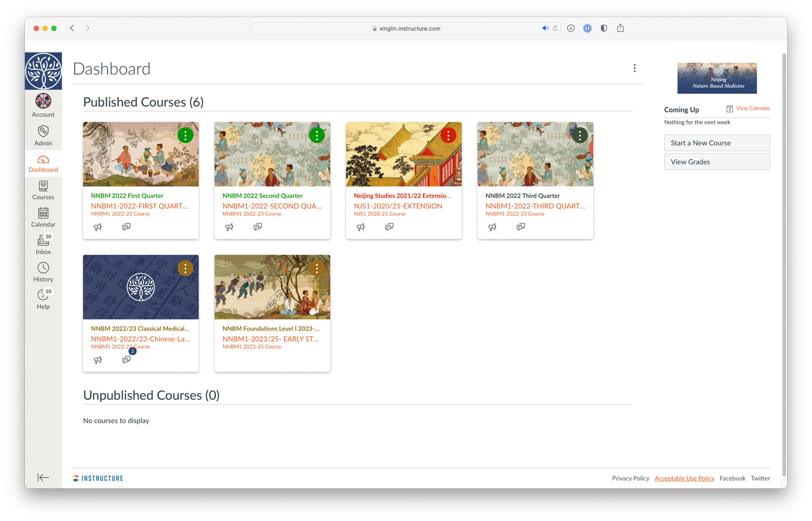Open Announcements for Neijing Studies 2021/22 Extension
Image resolution: width=812 pixels, height=521 pixels.
(361, 227)
